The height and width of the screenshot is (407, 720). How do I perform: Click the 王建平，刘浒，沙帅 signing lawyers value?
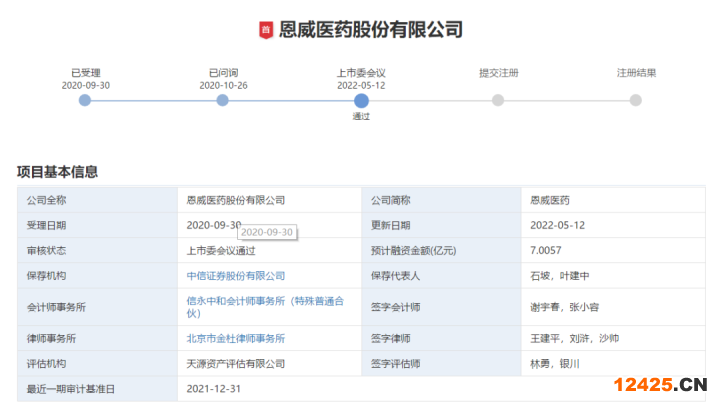pos(574,339)
